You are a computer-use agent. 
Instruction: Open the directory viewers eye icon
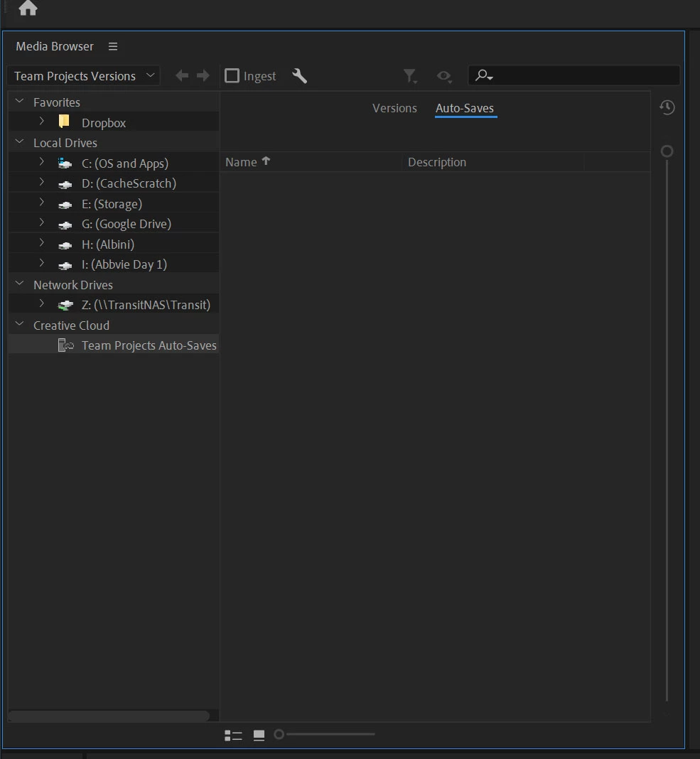pyautogui.click(x=444, y=76)
